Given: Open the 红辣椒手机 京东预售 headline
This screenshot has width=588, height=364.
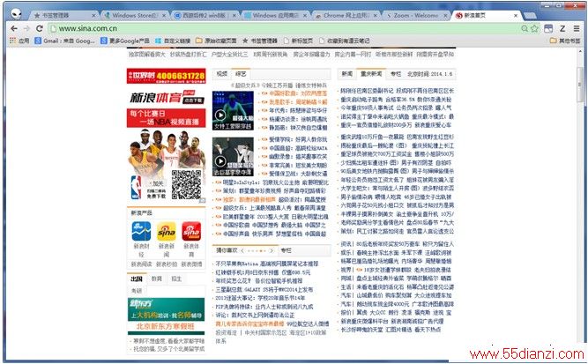Looking at the screenshot, I should tap(263, 272).
